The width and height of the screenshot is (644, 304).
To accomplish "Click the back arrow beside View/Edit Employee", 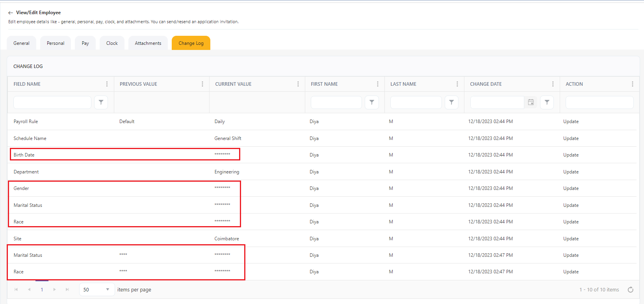I will click(x=11, y=13).
